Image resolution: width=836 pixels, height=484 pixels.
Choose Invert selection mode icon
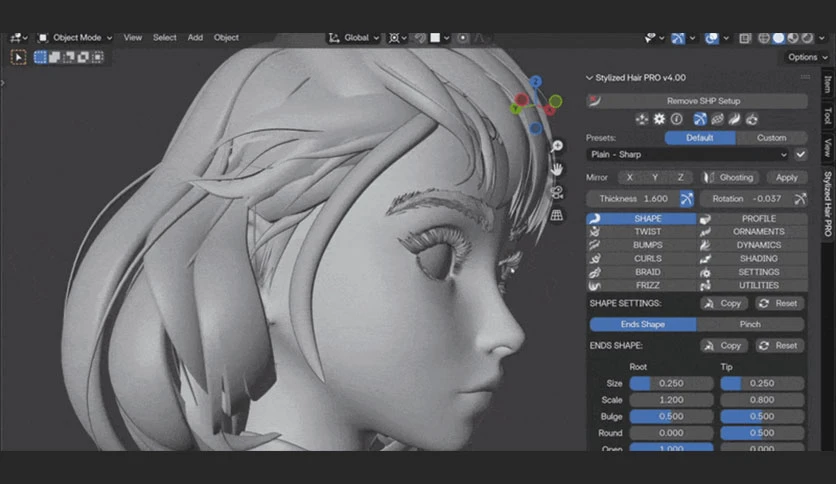click(x=83, y=57)
